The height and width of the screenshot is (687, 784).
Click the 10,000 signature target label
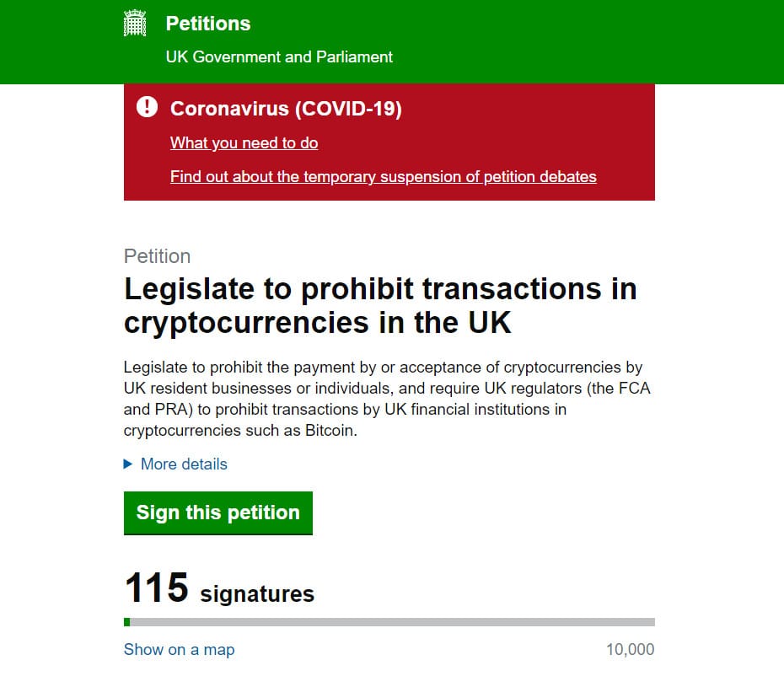click(630, 650)
